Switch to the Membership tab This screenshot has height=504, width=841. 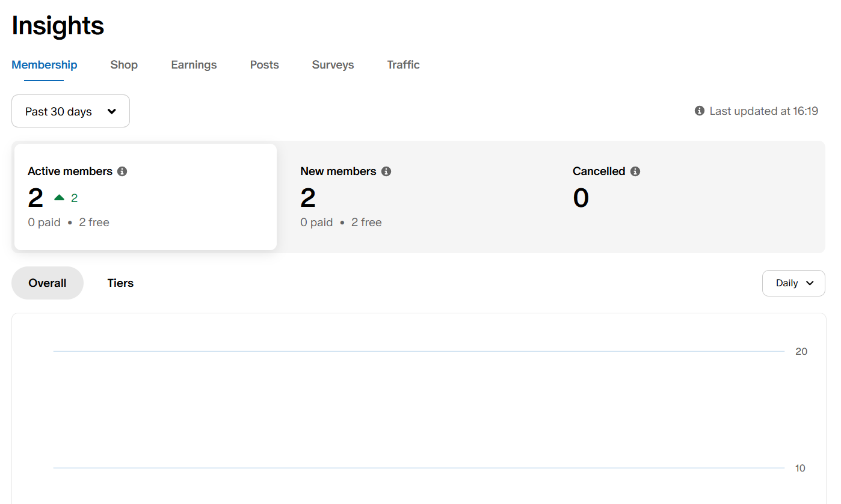pos(45,65)
